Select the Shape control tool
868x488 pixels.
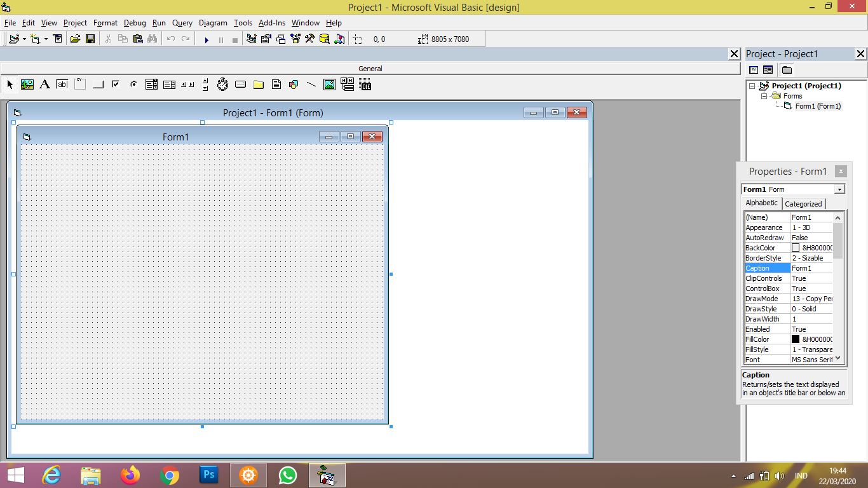[x=294, y=85]
